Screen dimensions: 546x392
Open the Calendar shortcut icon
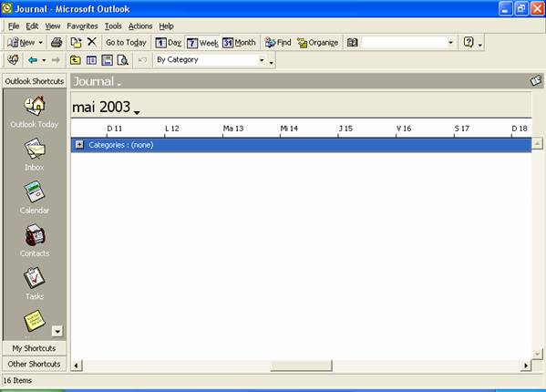click(34, 191)
